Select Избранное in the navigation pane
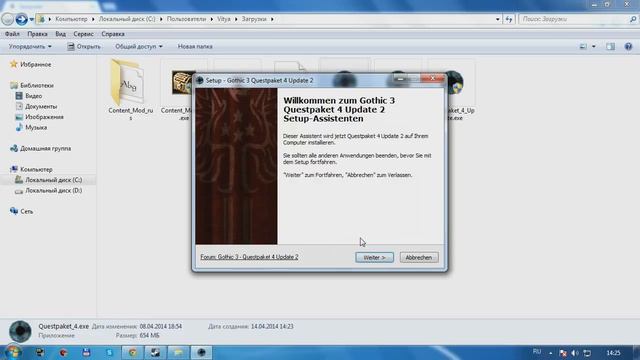Image resolution: width=640 pixels, height=360 pixels. pyautogui.click(x=36, y=64)
